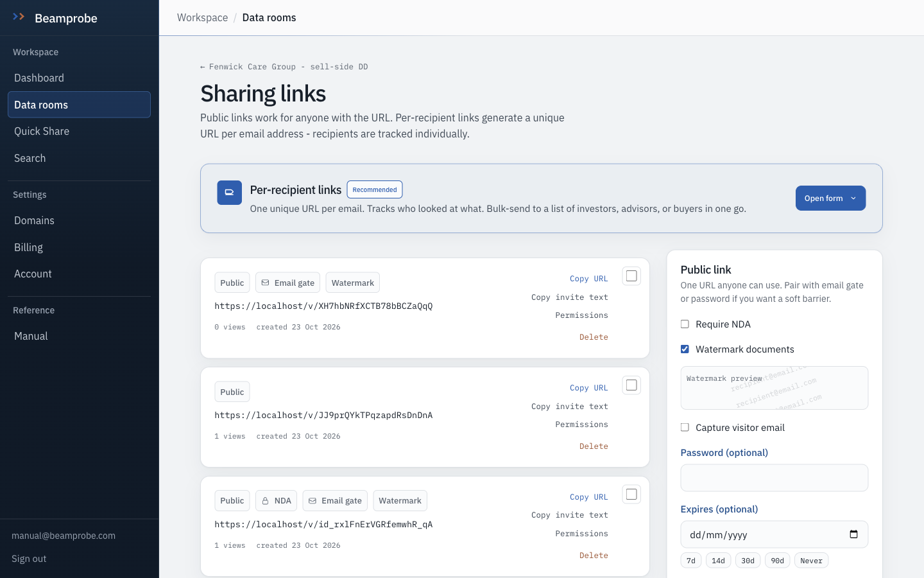The height and width of the screenshot is (578, 924).
Task: Select the checkbox for link ending JJ9prQYkTPqzapdRsDnDnA
Action: point(631,385)
